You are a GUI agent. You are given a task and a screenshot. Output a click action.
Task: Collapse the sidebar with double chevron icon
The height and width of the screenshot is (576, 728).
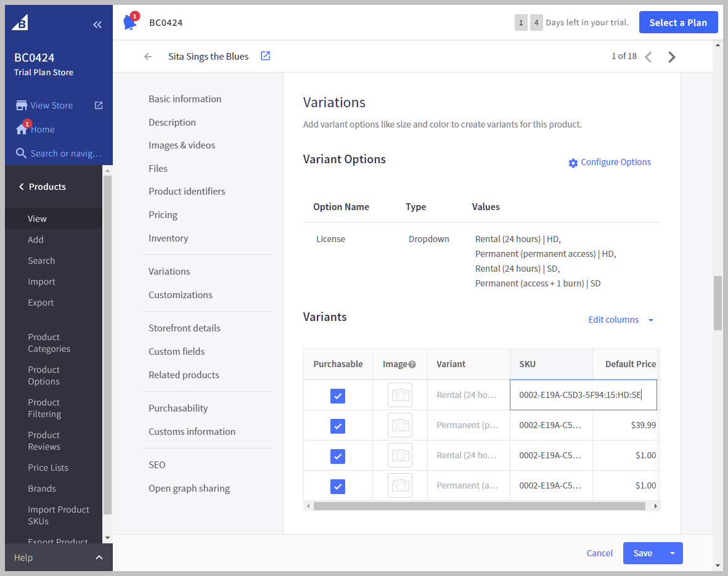(x=97, y=25)
